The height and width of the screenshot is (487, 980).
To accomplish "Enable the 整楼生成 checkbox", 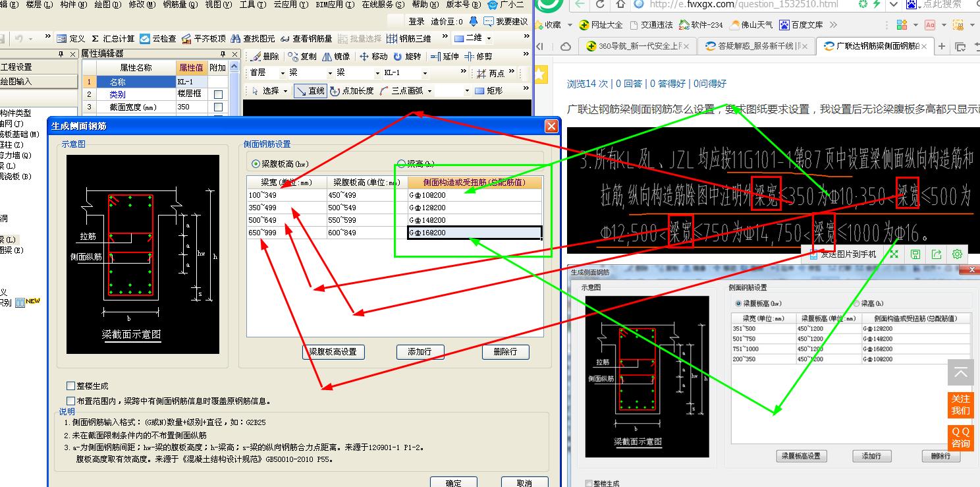I will [70, 386].
